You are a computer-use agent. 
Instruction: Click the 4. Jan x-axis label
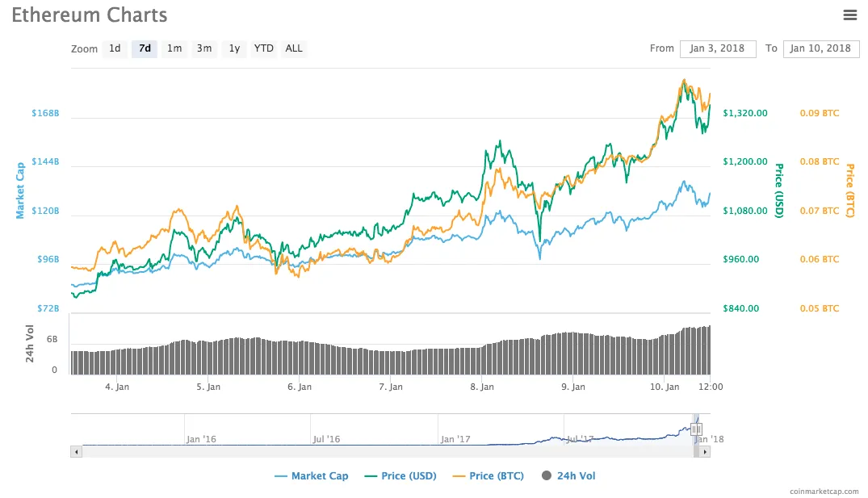click(117, 387)
